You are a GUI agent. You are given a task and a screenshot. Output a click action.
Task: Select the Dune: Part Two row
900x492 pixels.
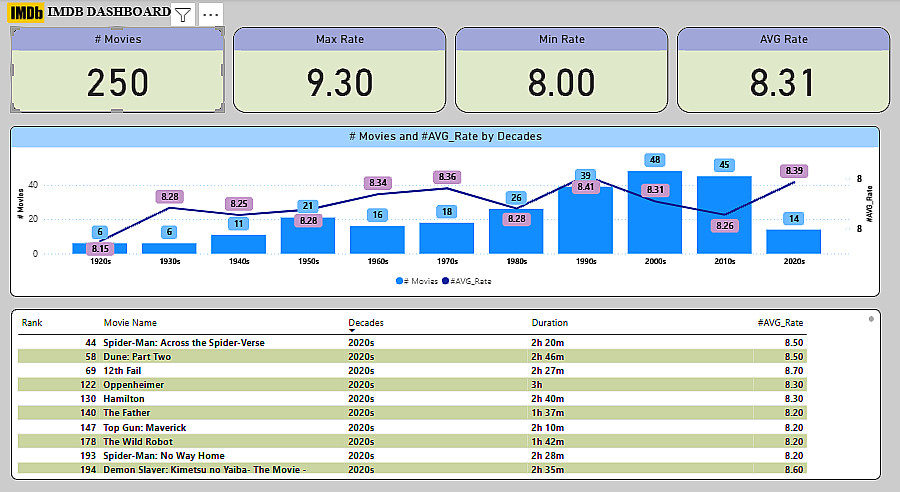[412, 357]
